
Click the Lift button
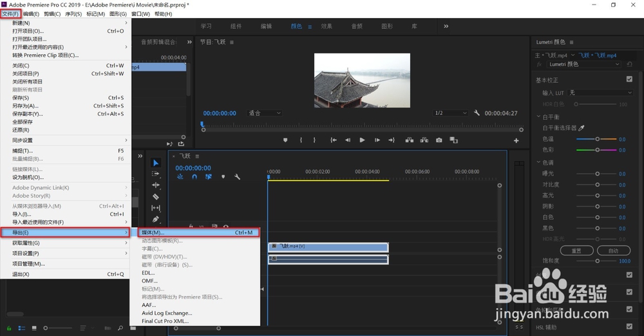point(410,140)
